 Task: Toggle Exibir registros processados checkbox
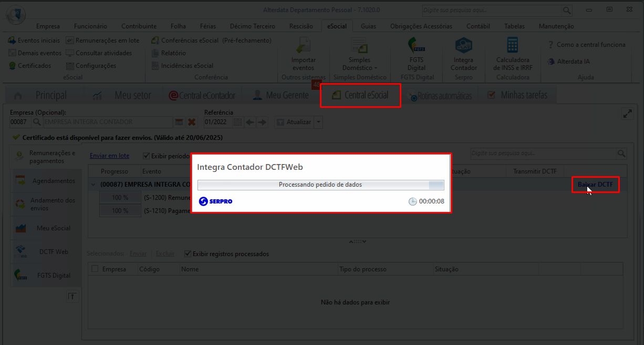click(188, 254)
